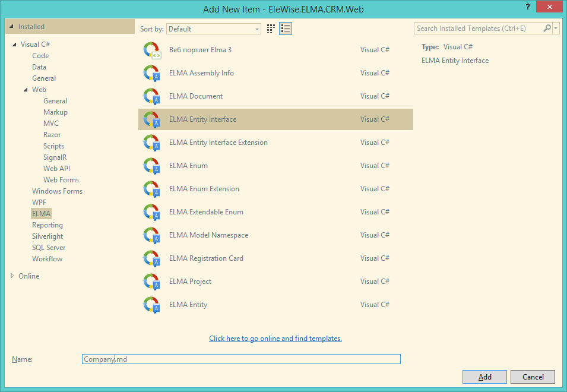Follow the go online and find templates link

(275, 339)
